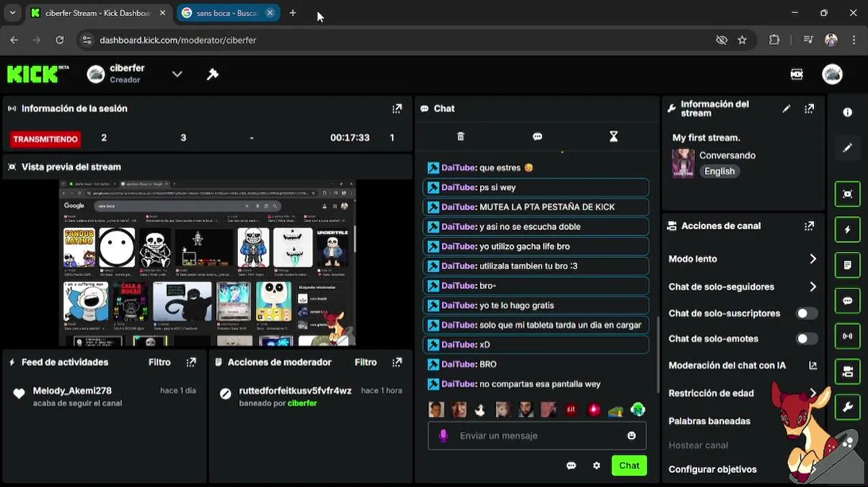Select message 'yo utilizo gacha life bro'

coord(536,246)
